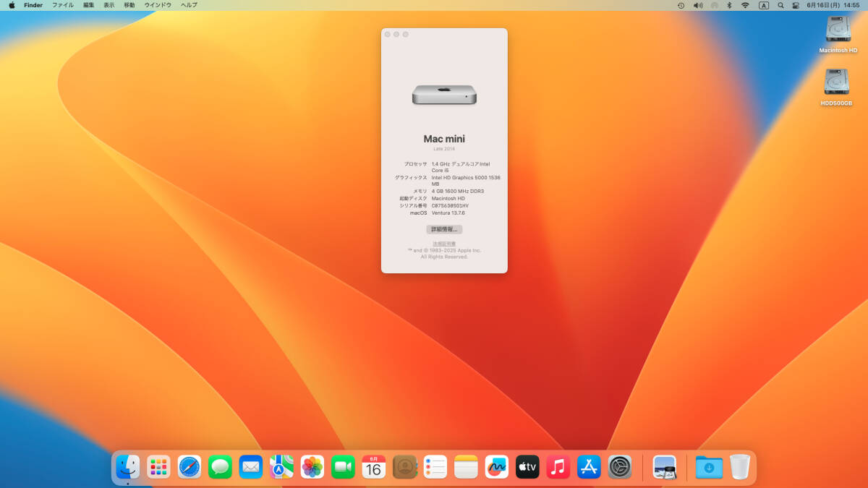Open the Music app in the Dock
This screenshot has height=488, width=868.
tap(558, 467)
